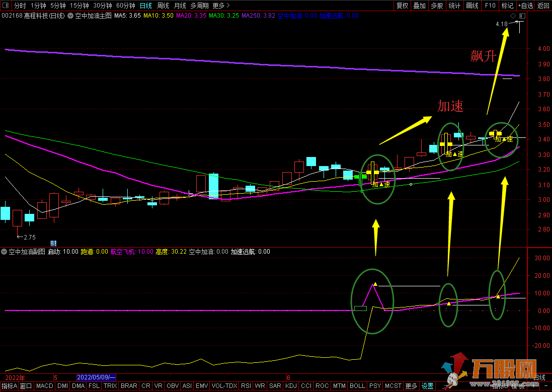This screenshot has width=552, height=392.
Task: Open the 多股 multi-stock view
Action: 437,6
